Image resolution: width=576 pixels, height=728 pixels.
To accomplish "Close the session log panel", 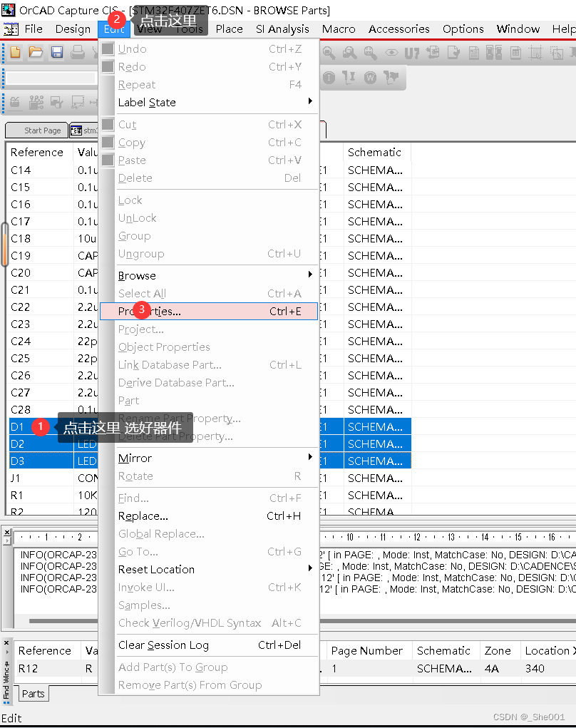I will [x=7, y=532].
